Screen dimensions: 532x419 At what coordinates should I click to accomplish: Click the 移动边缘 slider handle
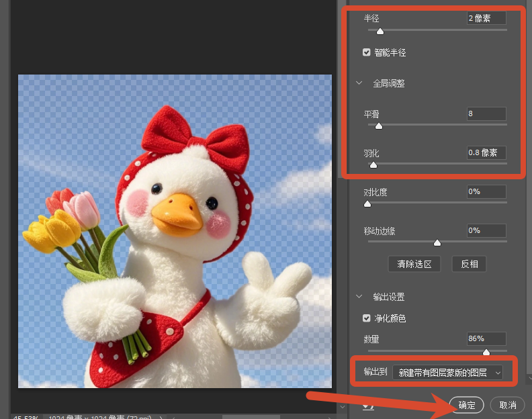[437, 242]
